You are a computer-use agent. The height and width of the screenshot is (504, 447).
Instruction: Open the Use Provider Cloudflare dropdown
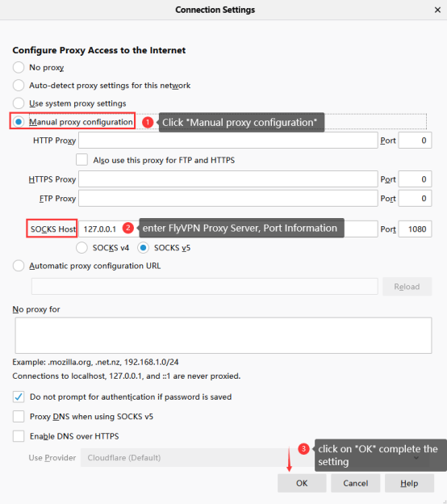(x=255, y=458)
